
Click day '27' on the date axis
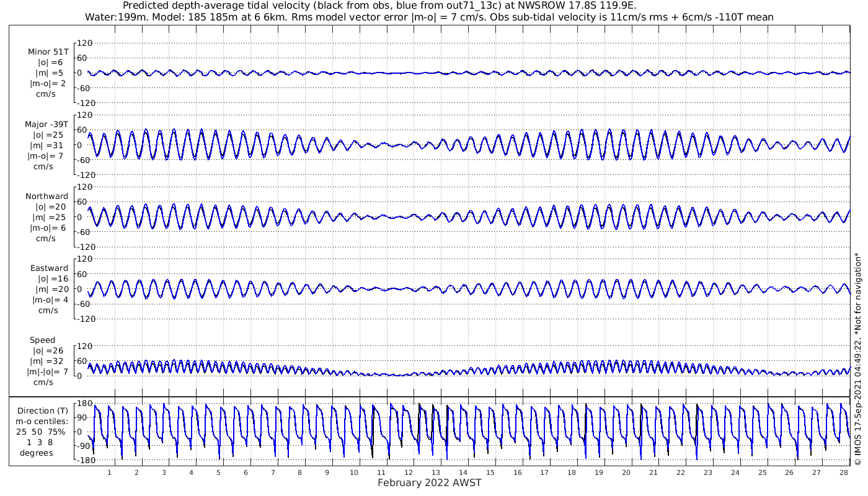[x=817, y=473]
